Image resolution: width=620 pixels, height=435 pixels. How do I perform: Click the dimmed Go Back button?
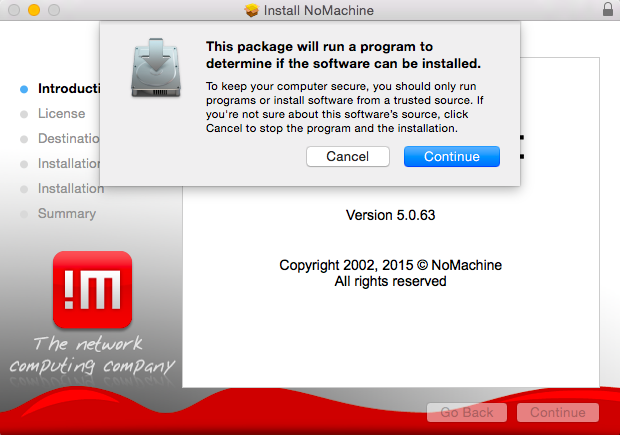(x=467, y=412)
